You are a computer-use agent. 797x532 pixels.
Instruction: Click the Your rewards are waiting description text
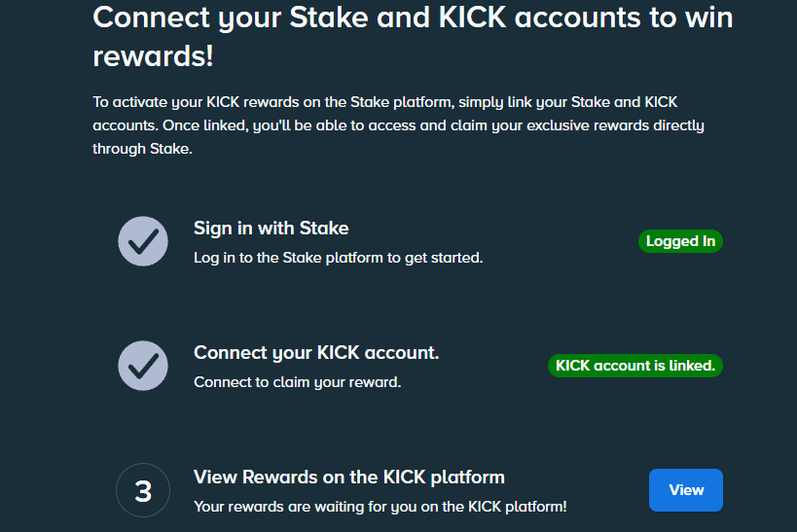tap(380, 507)
